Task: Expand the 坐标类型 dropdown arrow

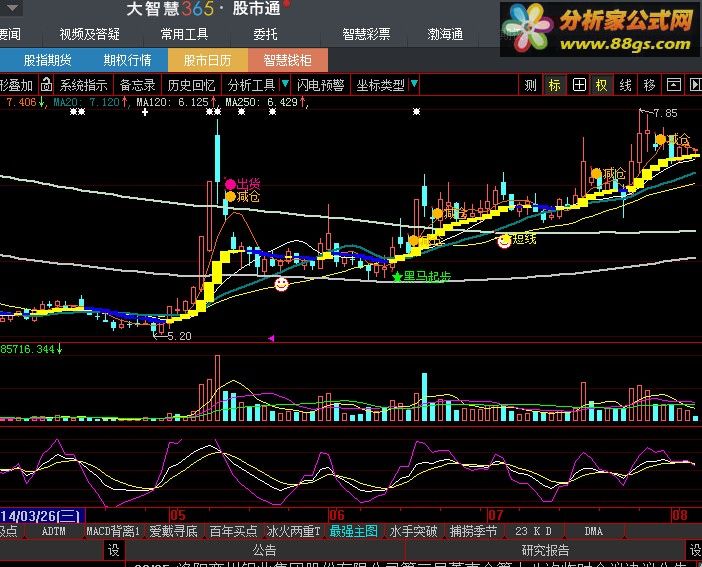Action: (x=414, y=84)
